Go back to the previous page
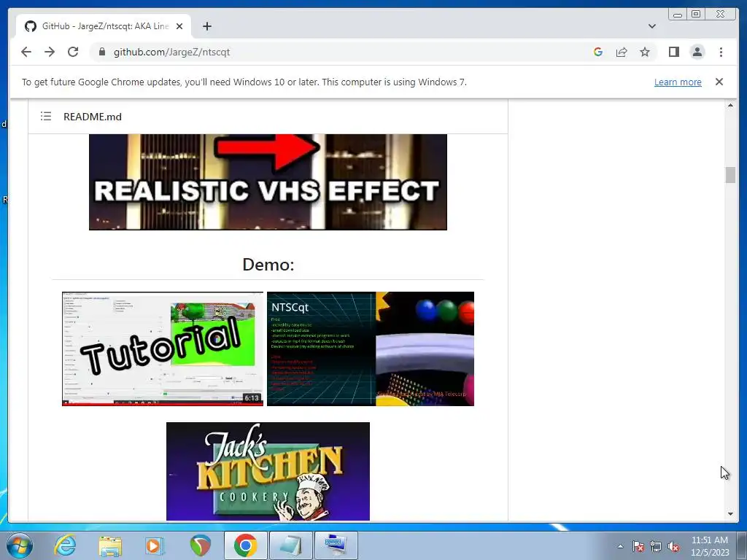Viewport: 747px width, 560px height. 26,52
